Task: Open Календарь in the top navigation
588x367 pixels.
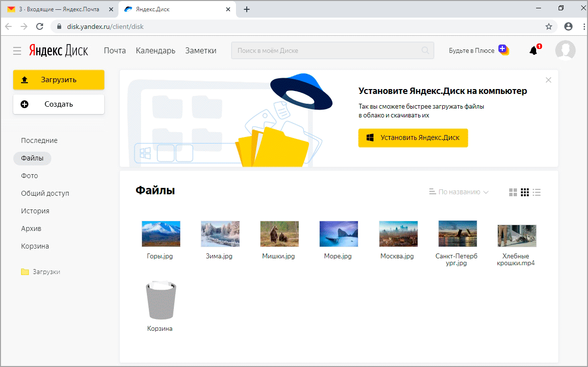Action: tap(156, 50)
